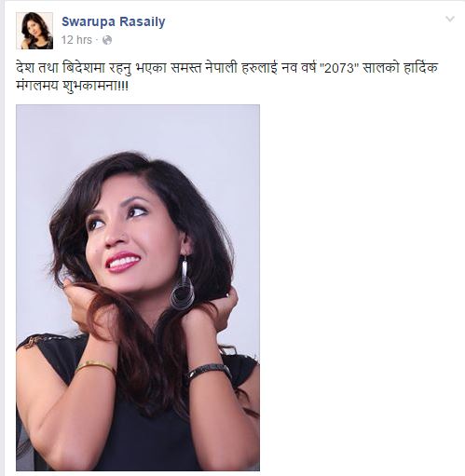Open the large posted portrait photo
This screenshot has width=465, height=476.
pos(138,288)
